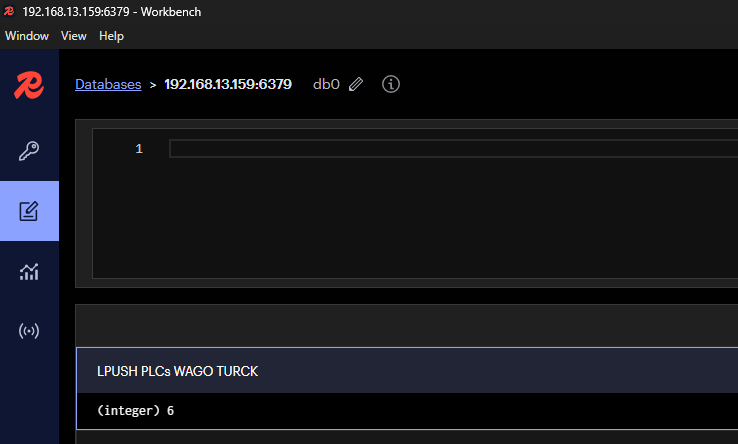The image size is (738, 444).
Task: Collapse the LPUSH PLCs WAGO TURCK result
Action: coord(407,371)
